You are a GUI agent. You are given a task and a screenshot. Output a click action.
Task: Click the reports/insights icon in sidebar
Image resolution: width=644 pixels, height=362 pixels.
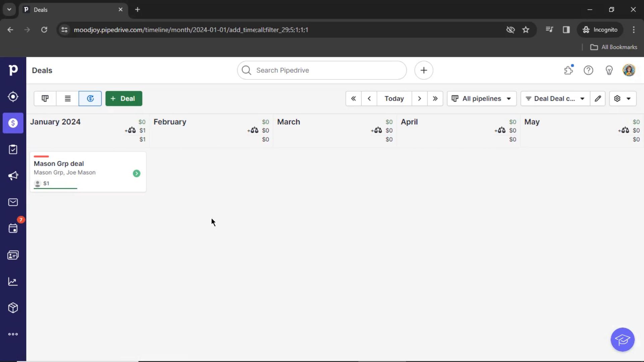tap(13, 282)
